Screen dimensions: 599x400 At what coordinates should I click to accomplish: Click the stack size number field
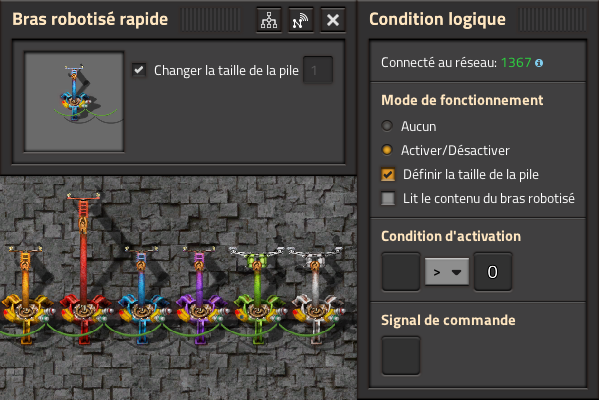[318, 70]
